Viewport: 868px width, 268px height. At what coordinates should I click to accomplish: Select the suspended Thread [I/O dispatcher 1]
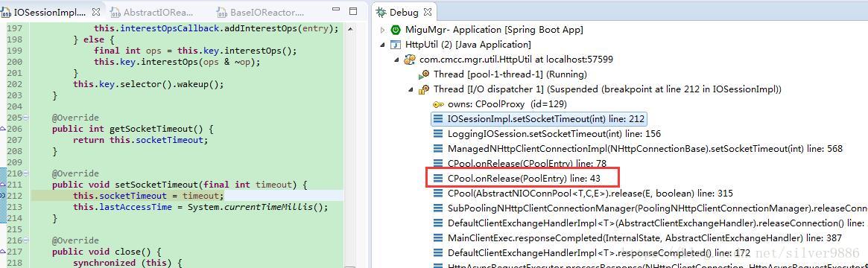(607, 89)
